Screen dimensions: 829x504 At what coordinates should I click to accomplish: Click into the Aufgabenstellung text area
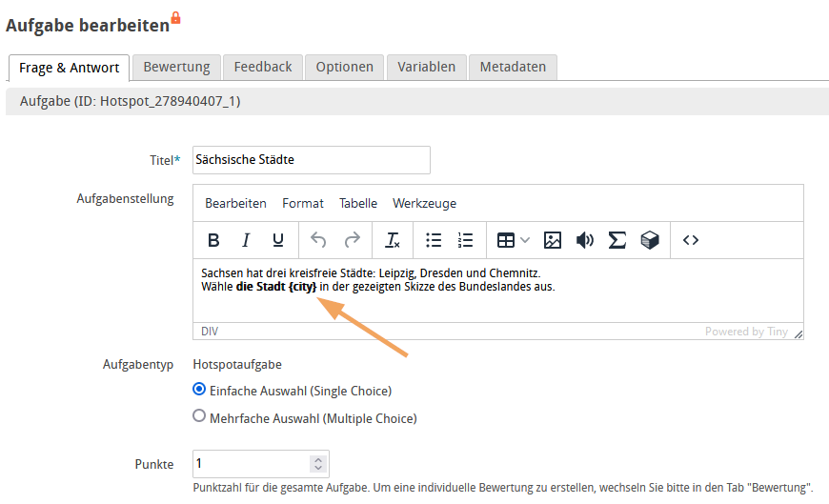coord(498,291)
